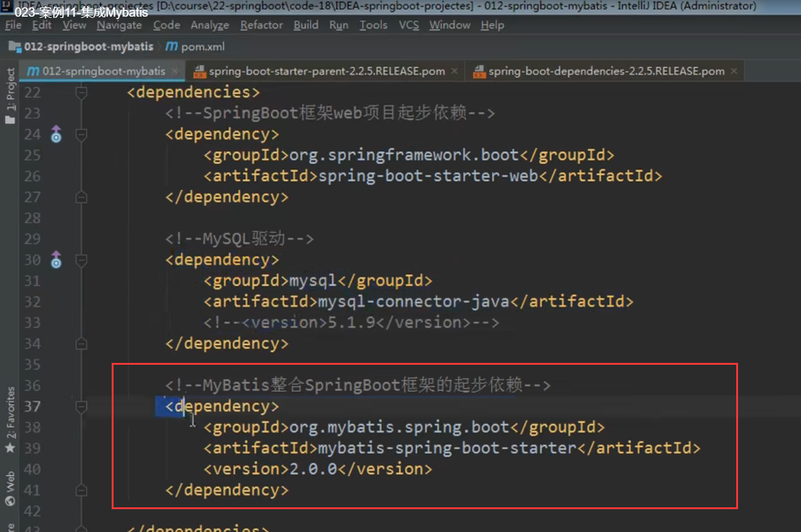Open the Web tool window

(10, 489)
